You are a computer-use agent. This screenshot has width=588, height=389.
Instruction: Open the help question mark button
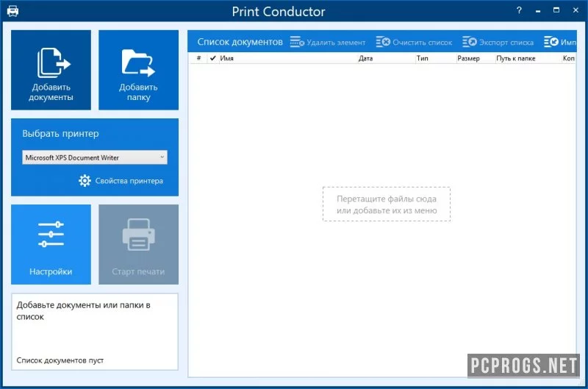tap(519, 10)
